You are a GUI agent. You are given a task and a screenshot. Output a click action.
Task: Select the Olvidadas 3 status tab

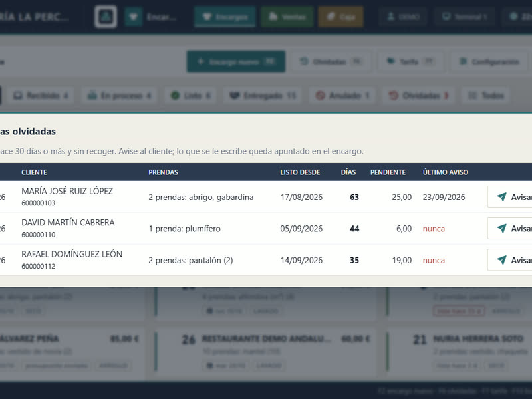point(419,96)
